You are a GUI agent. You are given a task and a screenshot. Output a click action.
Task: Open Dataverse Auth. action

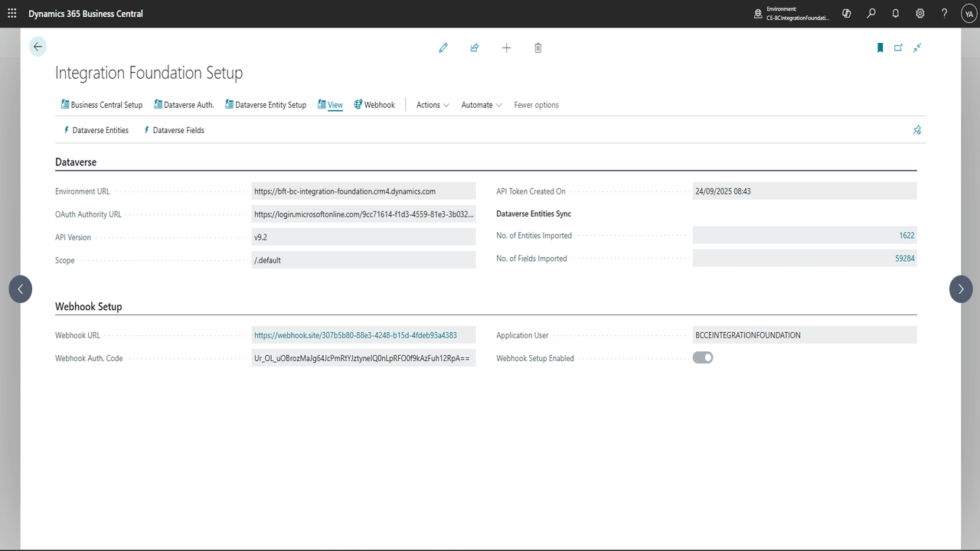(184, 105)
